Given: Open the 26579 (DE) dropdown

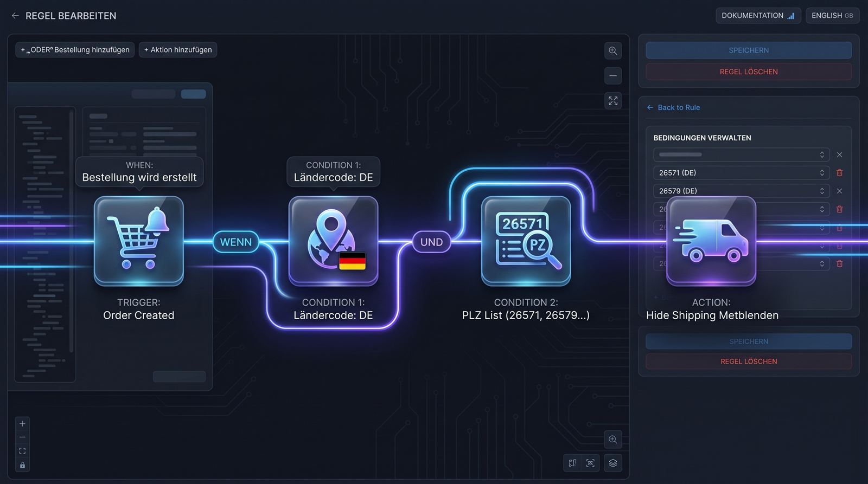Looking at the screenshot, I should tap(742, 191).
